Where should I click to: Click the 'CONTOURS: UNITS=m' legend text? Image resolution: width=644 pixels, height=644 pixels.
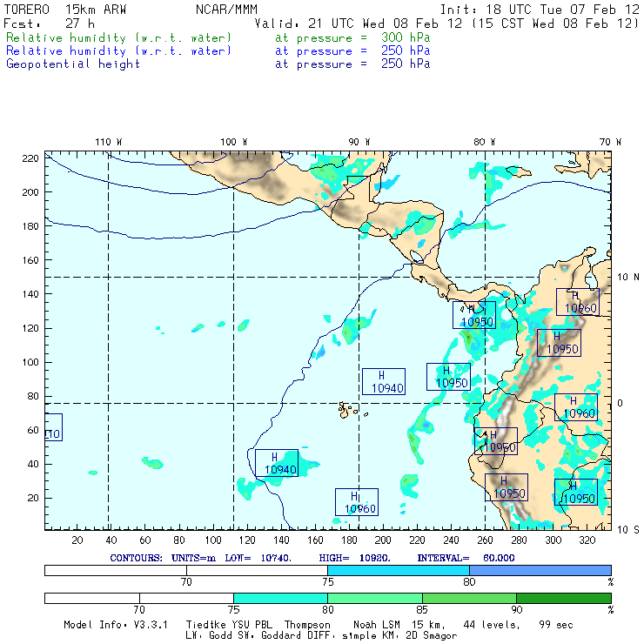157,557
